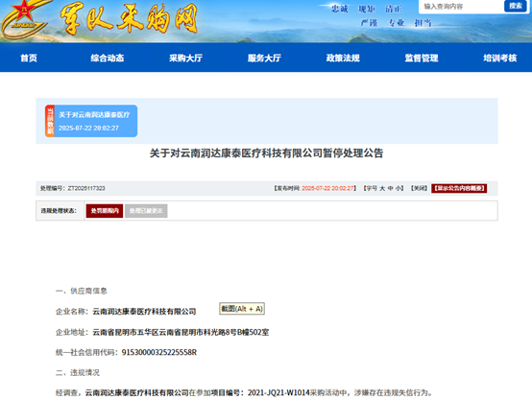Open the 服务大厅 navigation item
This screenshot has width=532, height=400.
pyautogui.click(x=264, y=58)
